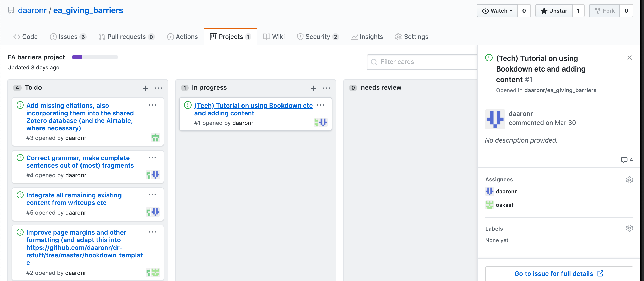The width and height of the screenshot is (644, 281).
Task: Click the Fork button
Action: [605, 11]
